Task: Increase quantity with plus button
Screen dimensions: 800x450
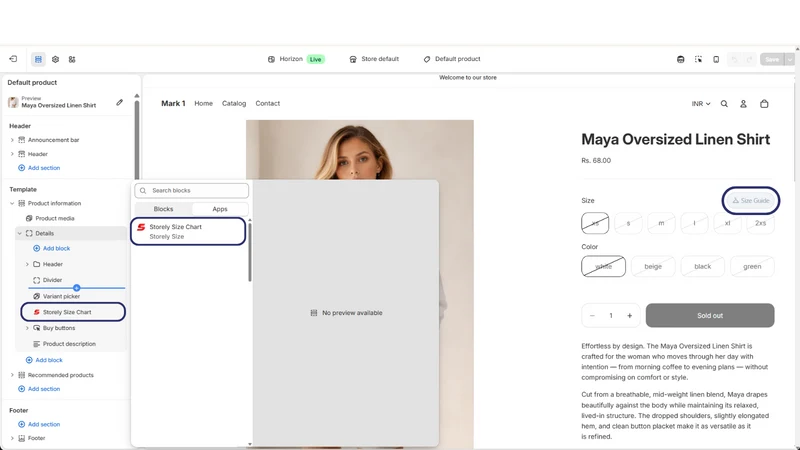Action: (x=630, y=316)
